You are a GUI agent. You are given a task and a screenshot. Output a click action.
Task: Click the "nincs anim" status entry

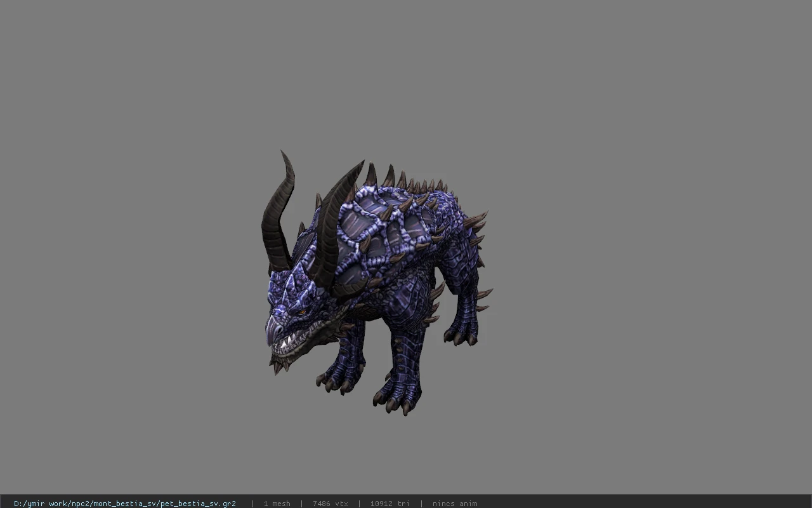tap(454, 504)
